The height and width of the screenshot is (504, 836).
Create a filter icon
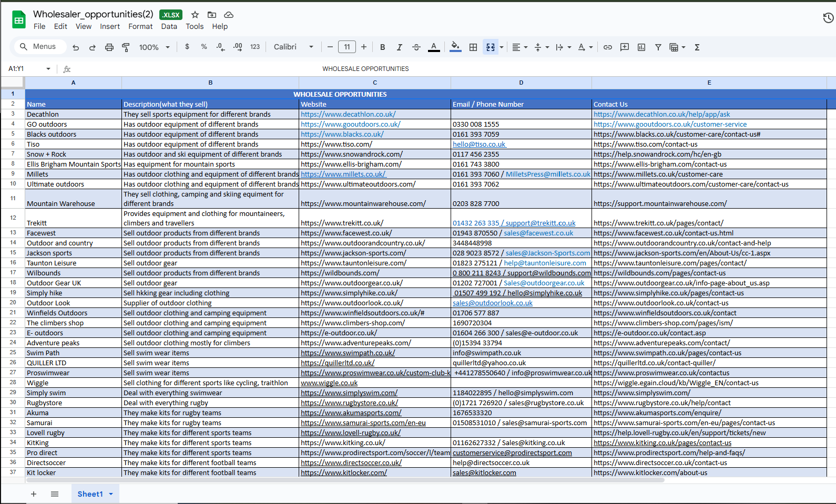coord(658,47)
